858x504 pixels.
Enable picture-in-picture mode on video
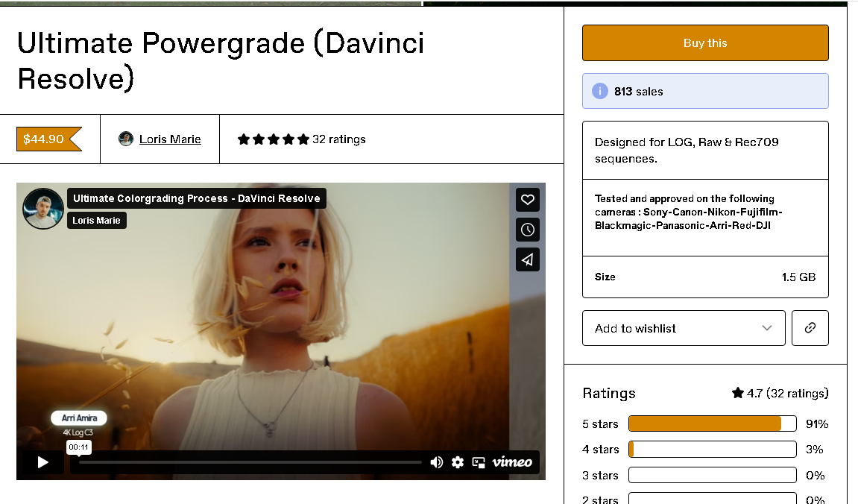(x=479, y=462)
